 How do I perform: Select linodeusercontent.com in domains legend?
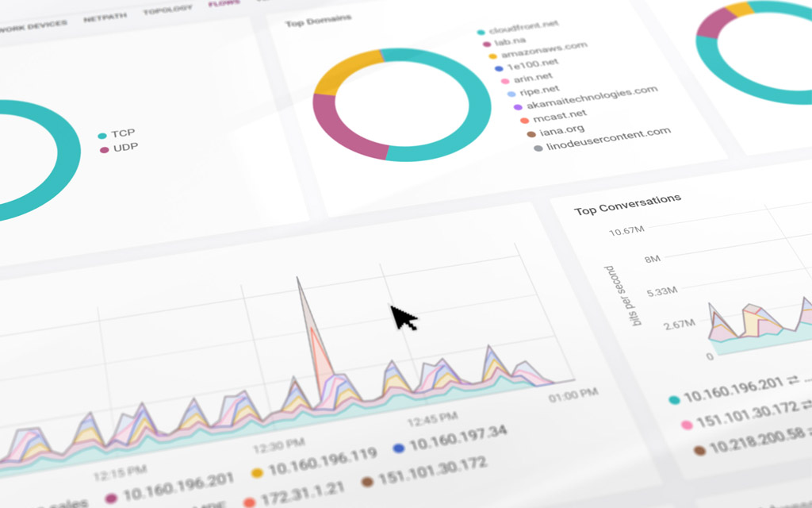603,140
